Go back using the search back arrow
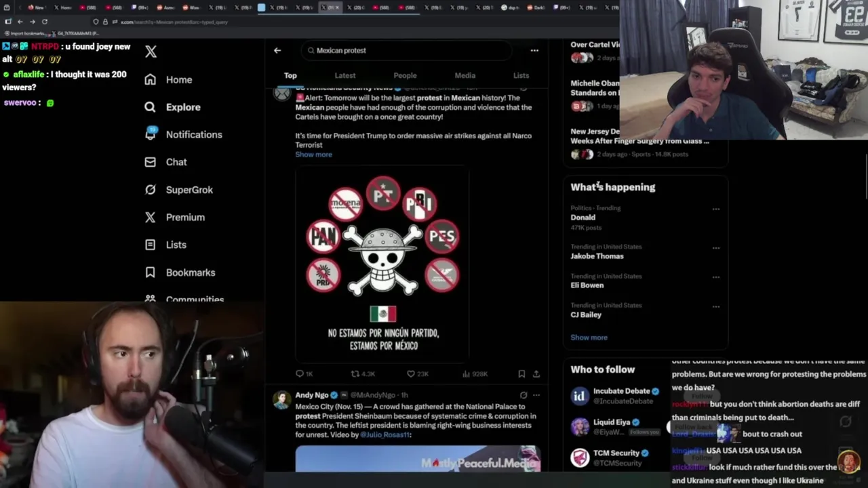This screenshot has height=488, width=868. click(x=277, y=50)
